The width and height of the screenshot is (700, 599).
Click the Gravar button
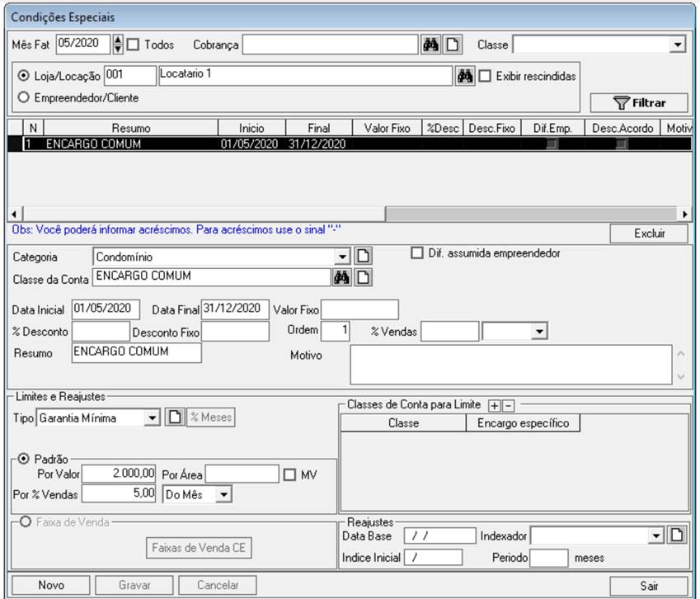pos(134,585)
